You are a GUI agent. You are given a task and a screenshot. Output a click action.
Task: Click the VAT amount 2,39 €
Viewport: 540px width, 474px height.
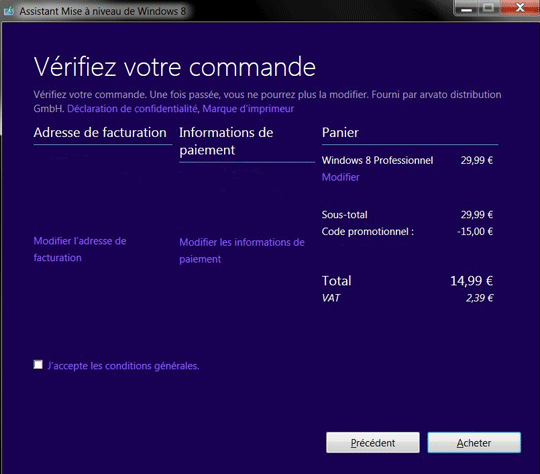(479, 298)
